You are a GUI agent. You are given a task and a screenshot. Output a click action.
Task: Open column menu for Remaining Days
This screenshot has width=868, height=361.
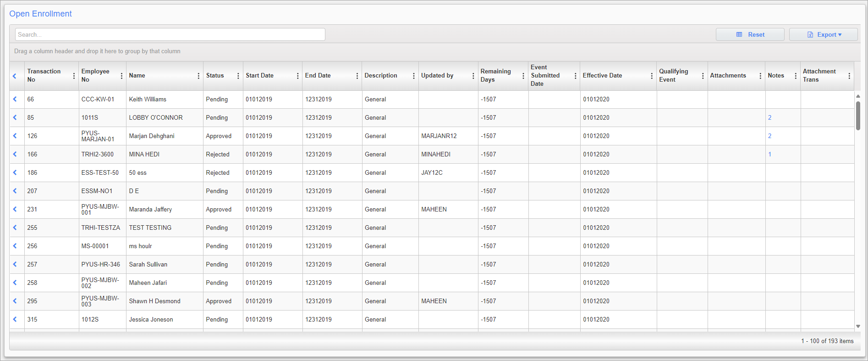pos(523,76)
